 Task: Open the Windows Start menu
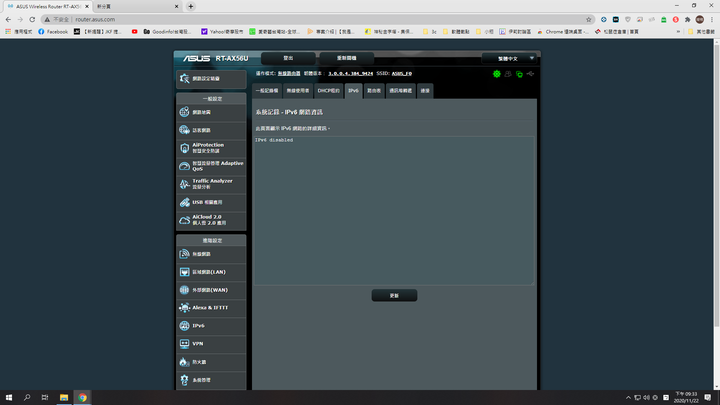pyautogui.click(x=9, y=398)
